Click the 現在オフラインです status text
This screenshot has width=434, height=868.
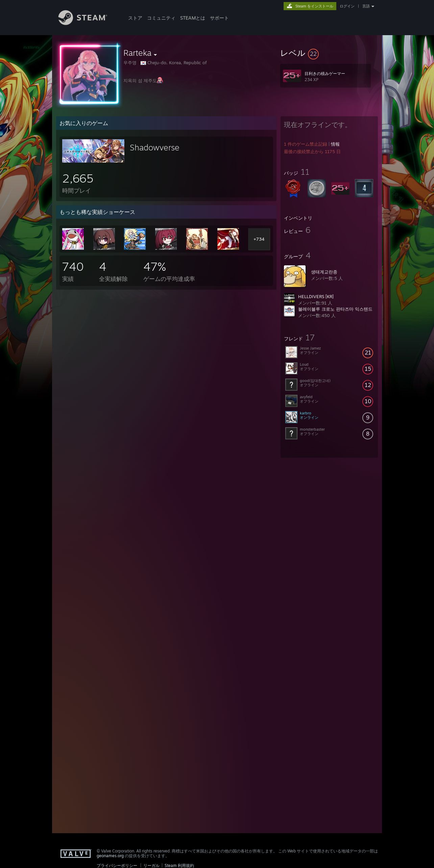[316, 125]
